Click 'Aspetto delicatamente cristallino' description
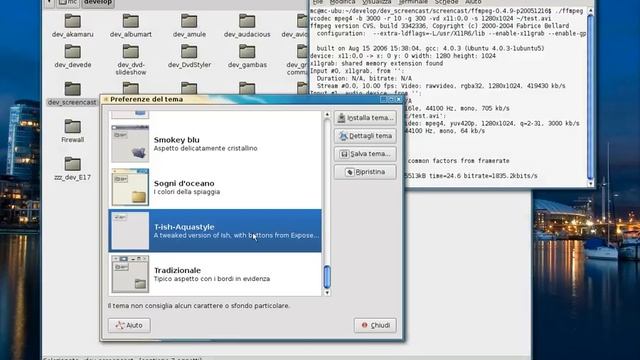Viewport: 640px width, 360px height. 205,149
